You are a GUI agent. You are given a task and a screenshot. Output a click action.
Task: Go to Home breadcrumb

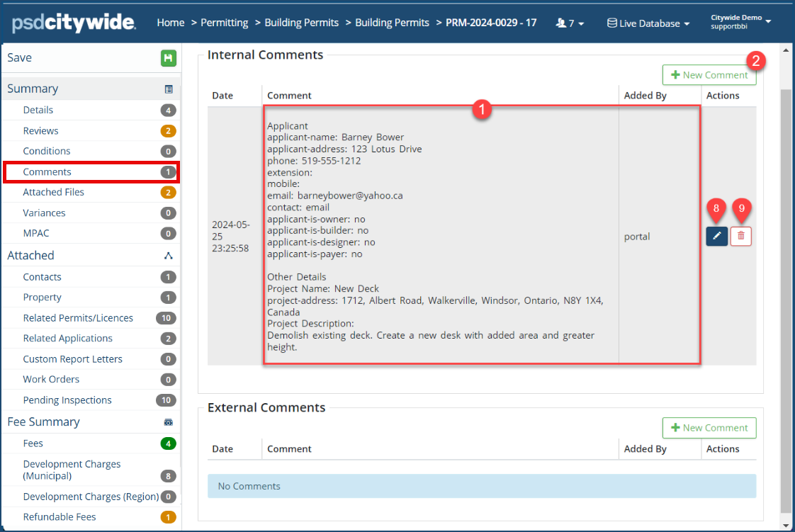(x=170, y=23)
